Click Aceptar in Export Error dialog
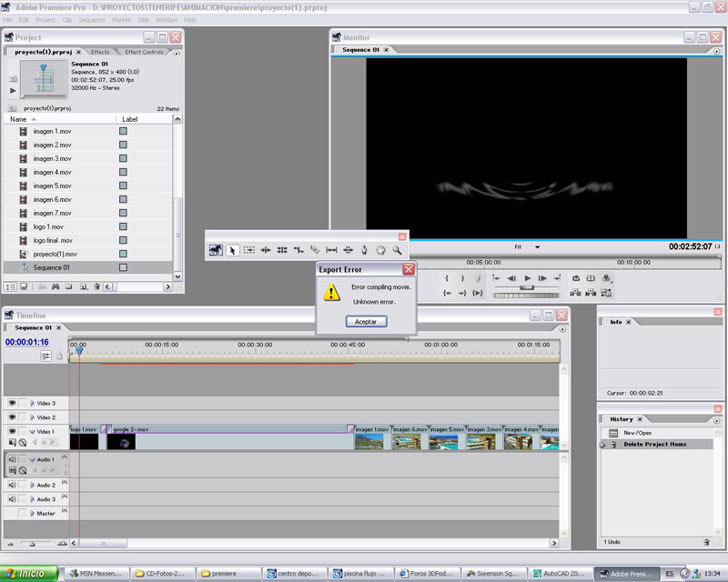This screenshot has height=582, width=728. pyautogui.click(x=367, y=322)
